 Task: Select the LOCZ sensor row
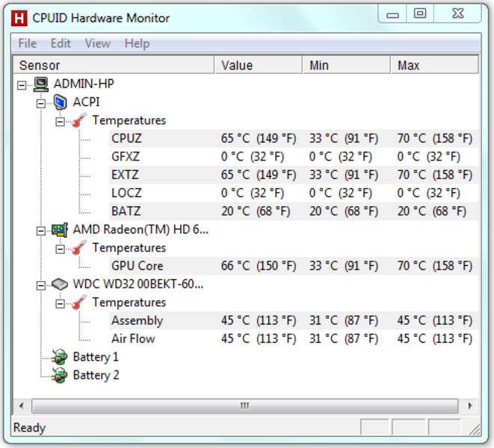(294, 193)
